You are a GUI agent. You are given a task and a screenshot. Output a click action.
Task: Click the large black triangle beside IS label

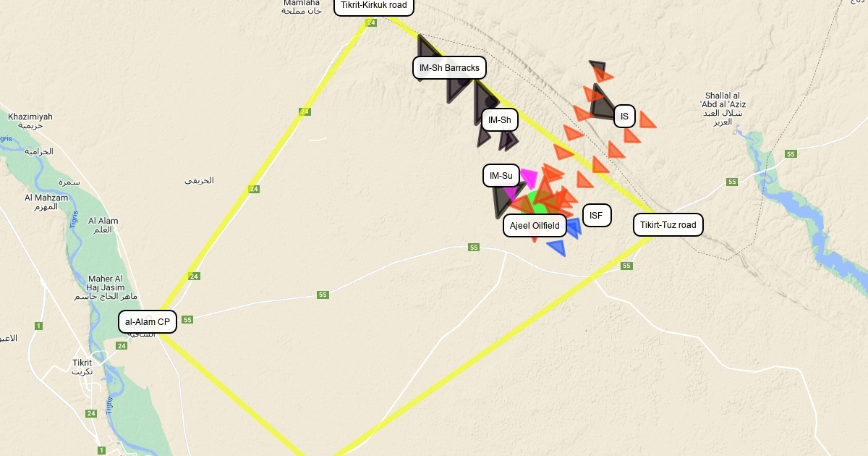click(602, 102)
